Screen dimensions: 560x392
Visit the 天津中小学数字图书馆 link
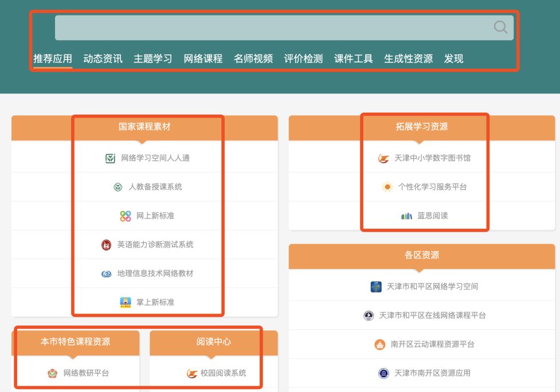tap(432, 158)
